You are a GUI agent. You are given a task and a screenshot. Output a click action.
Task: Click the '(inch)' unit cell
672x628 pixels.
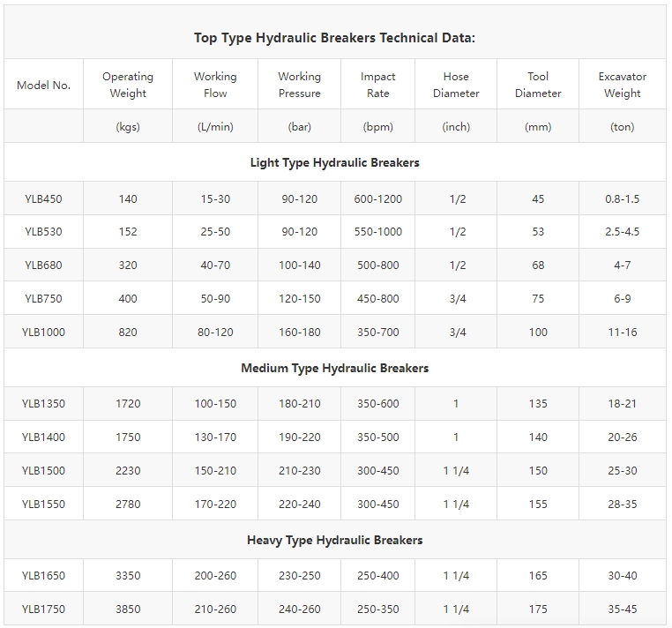point(456,126)
